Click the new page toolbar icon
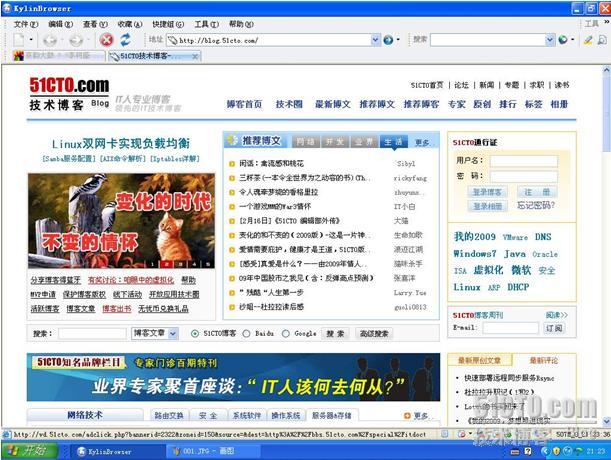 coord(19,40)
